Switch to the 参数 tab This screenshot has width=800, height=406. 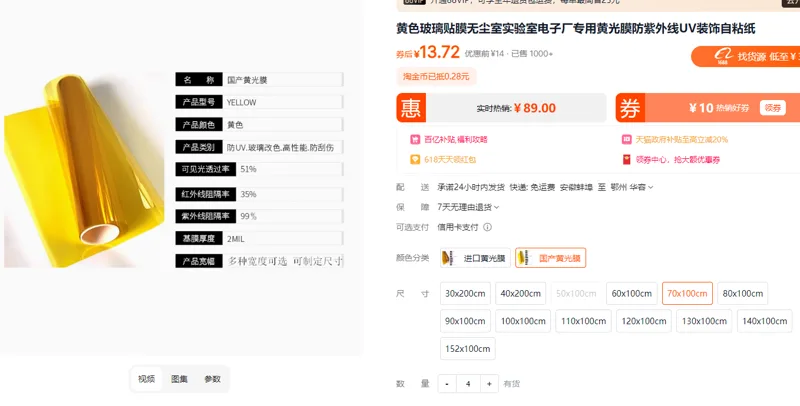(212, 379)
